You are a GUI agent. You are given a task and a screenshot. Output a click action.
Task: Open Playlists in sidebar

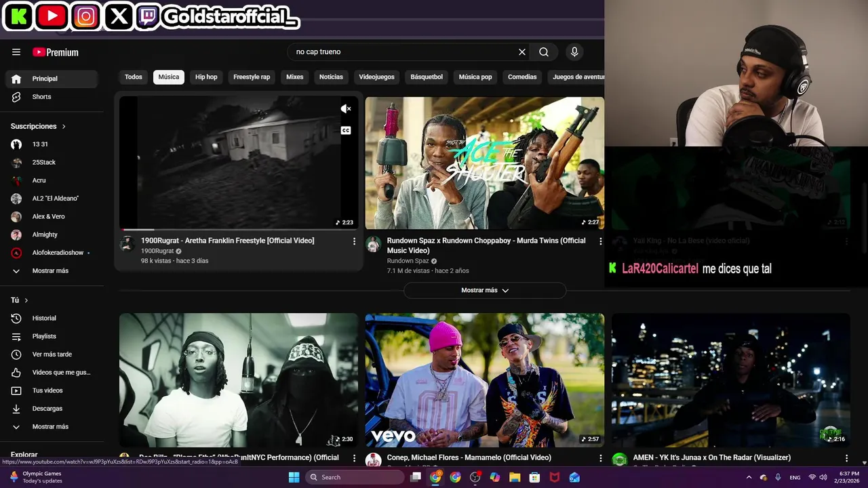pos(52,336)
